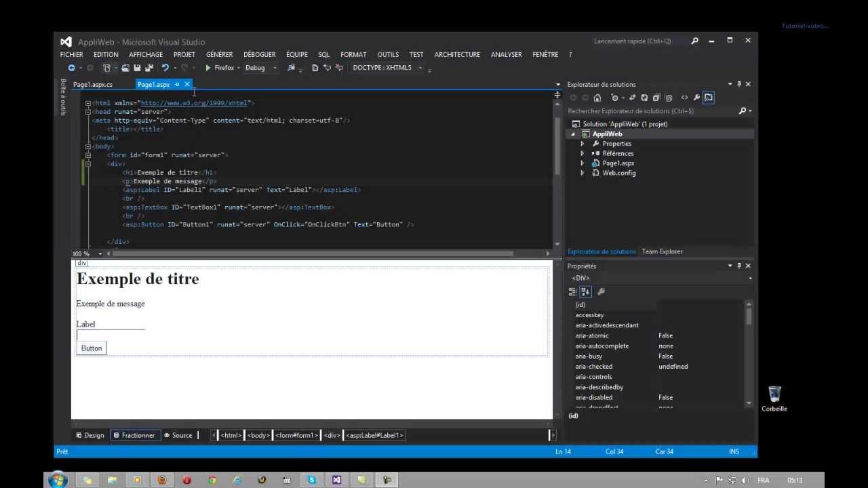868x488 pixels.
Task: Start debugging with the green play arrow
Action: point(208,68)
